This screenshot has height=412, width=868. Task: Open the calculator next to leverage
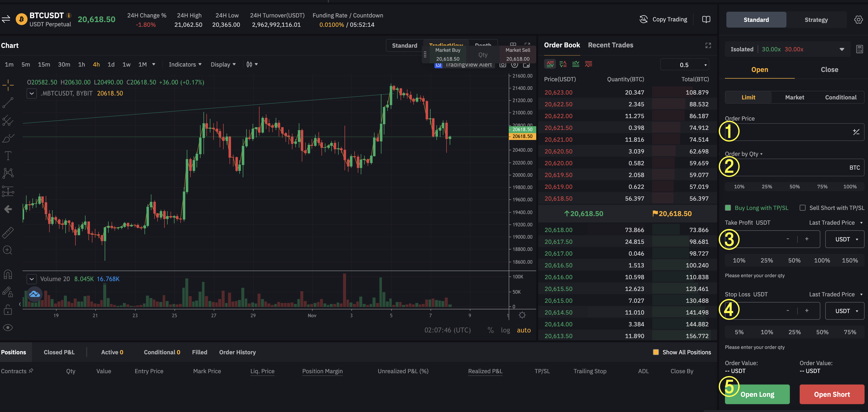(x=859, y=50)
